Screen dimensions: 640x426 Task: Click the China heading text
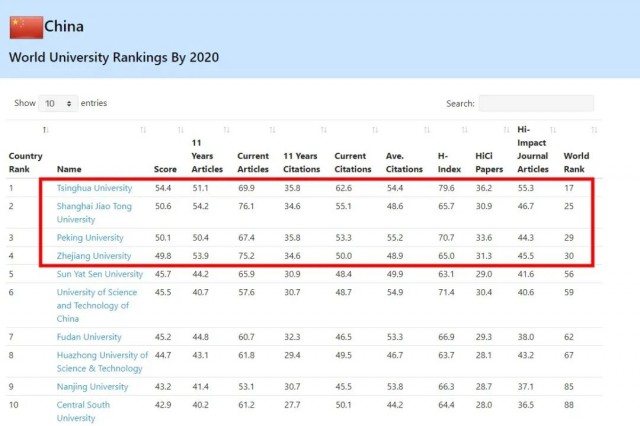pos(64,27)
